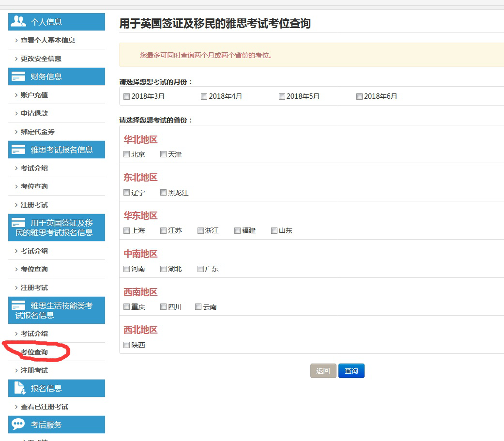Screen dimensions: 504x441
Task: Open the circled 考位查询 link
Action: tap(34, 352)
